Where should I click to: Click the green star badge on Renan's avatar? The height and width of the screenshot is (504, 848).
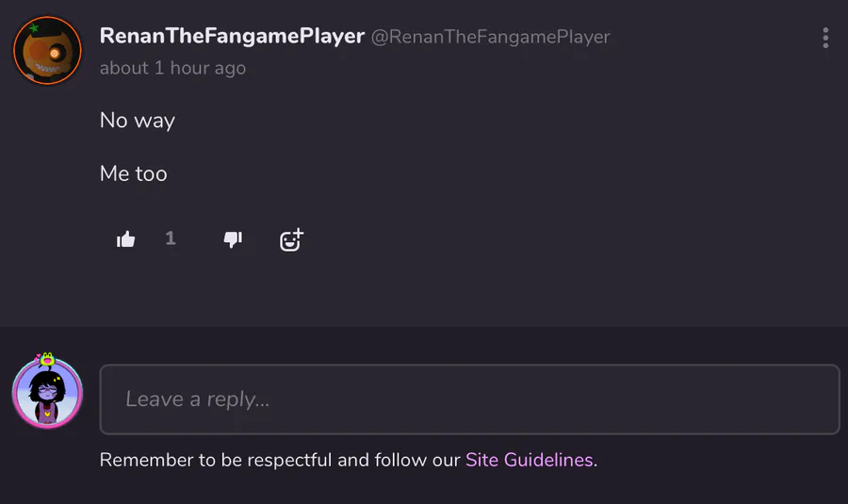tap(34, 29)
